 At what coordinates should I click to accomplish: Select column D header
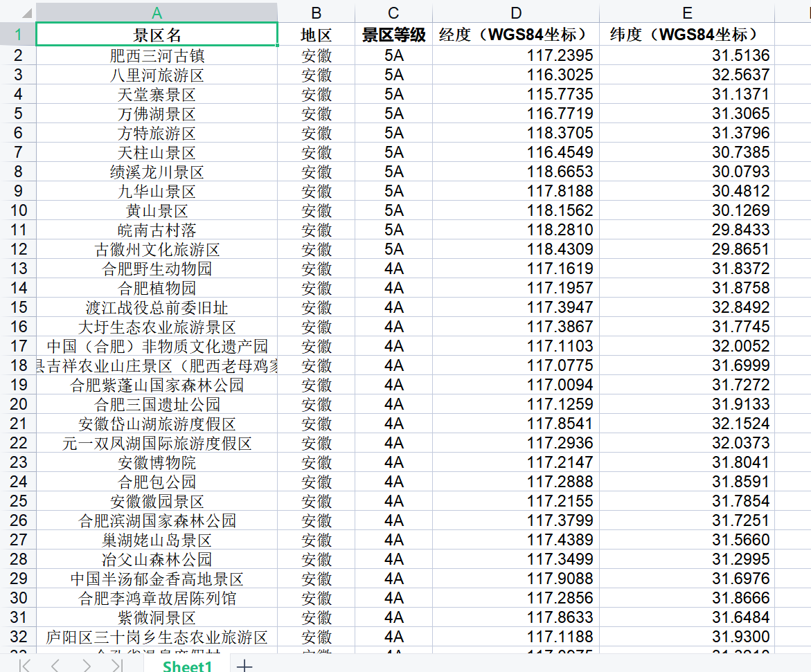tap(516, 12)
